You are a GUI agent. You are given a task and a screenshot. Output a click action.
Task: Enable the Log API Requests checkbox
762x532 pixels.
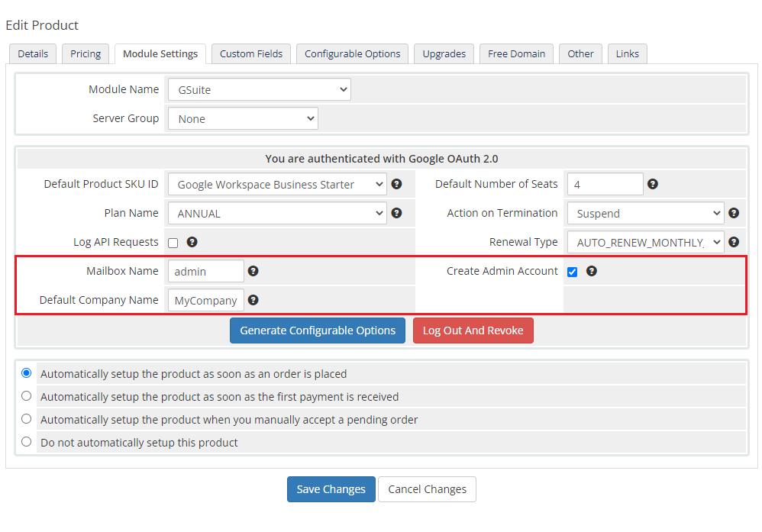tap(173, 243)
